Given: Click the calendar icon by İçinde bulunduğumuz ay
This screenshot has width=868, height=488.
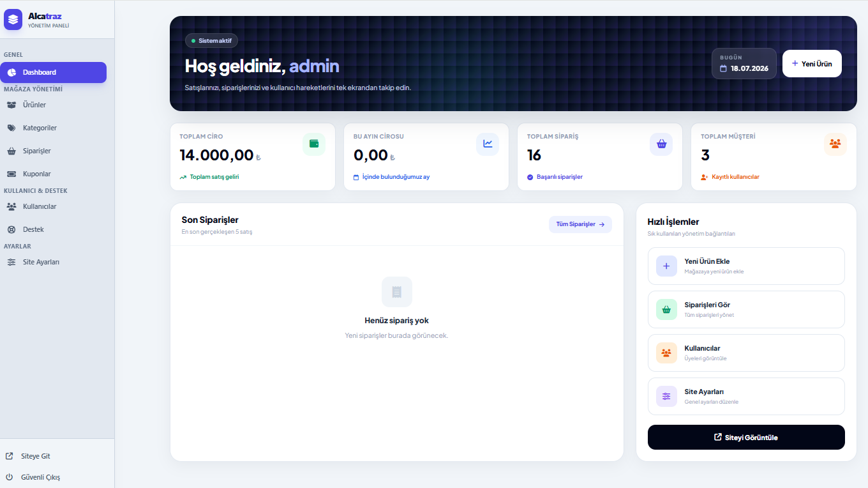Looking at the screenshot, I should pos(357,177).
